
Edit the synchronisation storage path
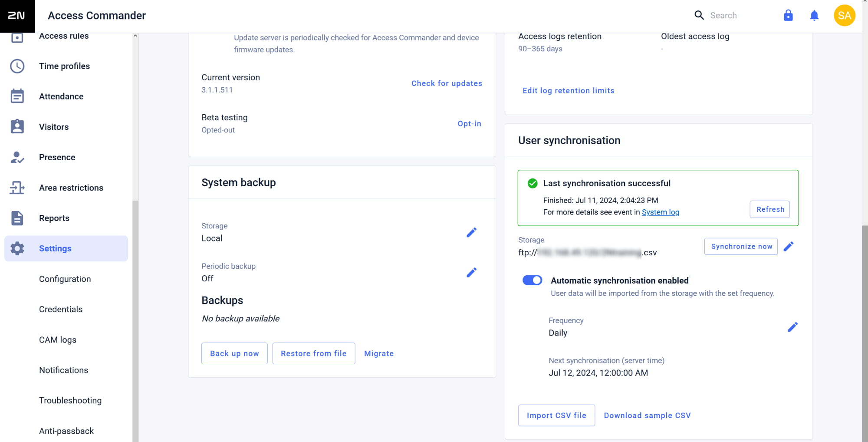(x=789, y=247)
